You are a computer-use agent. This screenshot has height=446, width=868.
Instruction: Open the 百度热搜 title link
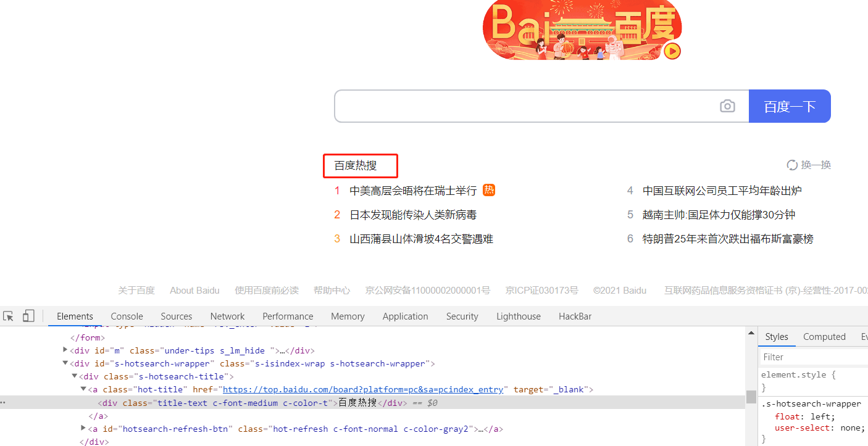(x=356, y=165)
